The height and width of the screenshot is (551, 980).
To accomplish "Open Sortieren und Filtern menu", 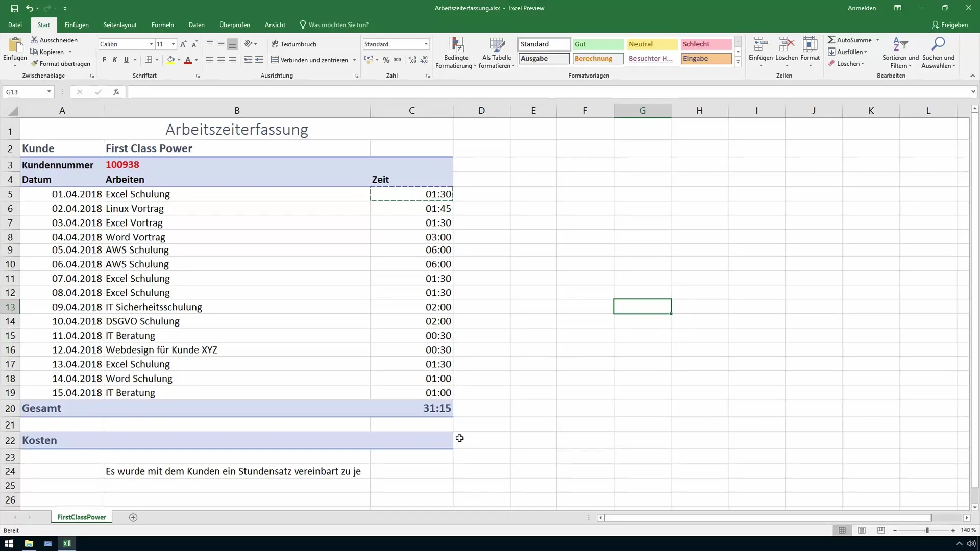I will click(900, 53).
